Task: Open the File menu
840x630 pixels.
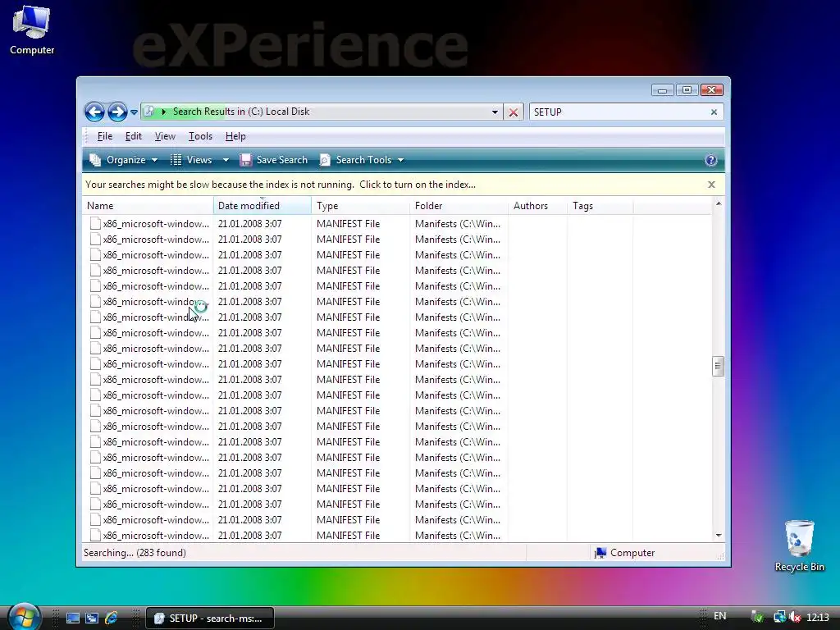Action: [105, 136]
